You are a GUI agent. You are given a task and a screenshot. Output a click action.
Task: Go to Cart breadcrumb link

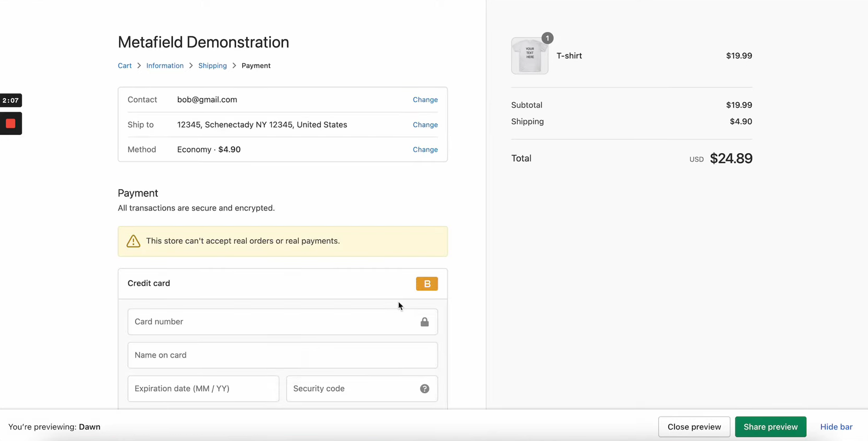tap(125, 66)
